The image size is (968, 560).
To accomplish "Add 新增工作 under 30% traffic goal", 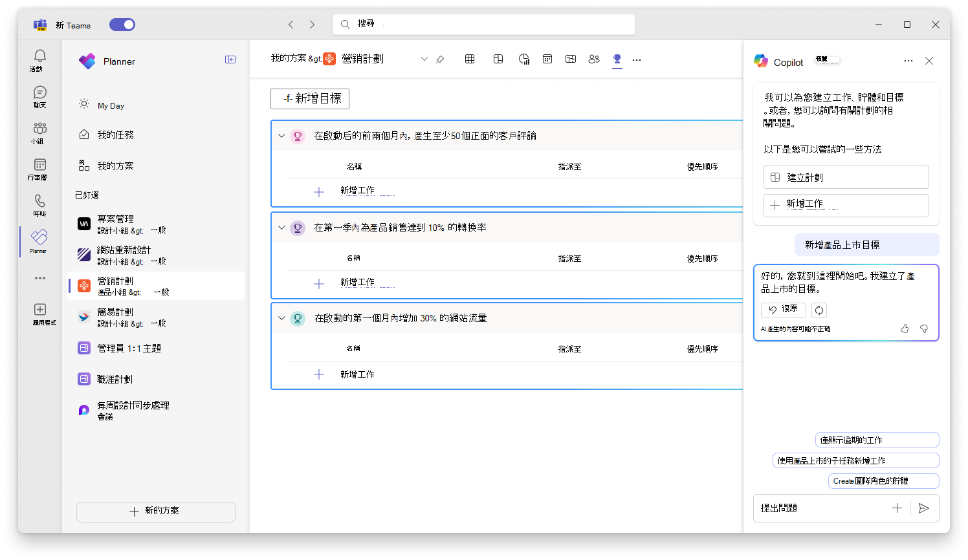I will click(x=357, y=374).
